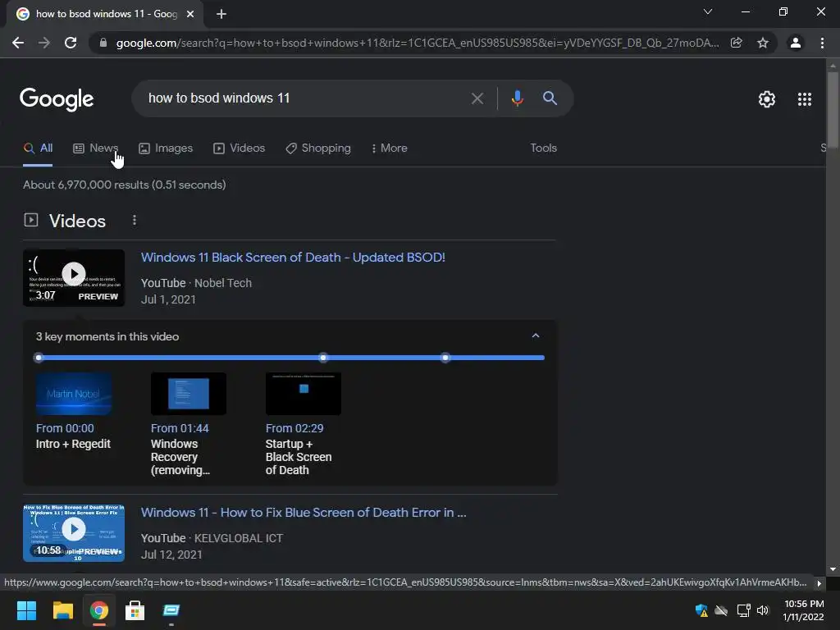The height and width of the screenshot is (630, 840).
Task: Start voice search with microphone
Action: [517, 98]
